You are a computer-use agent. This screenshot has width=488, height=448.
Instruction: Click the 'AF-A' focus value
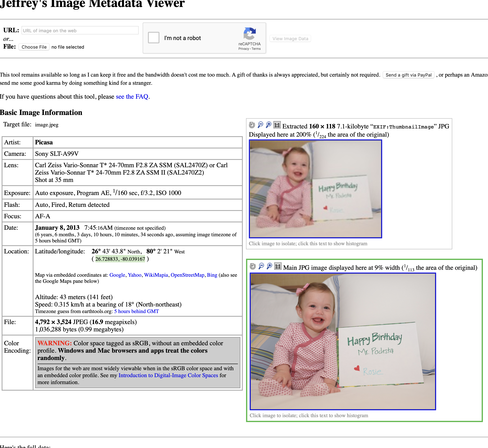[x=43, y=216]
